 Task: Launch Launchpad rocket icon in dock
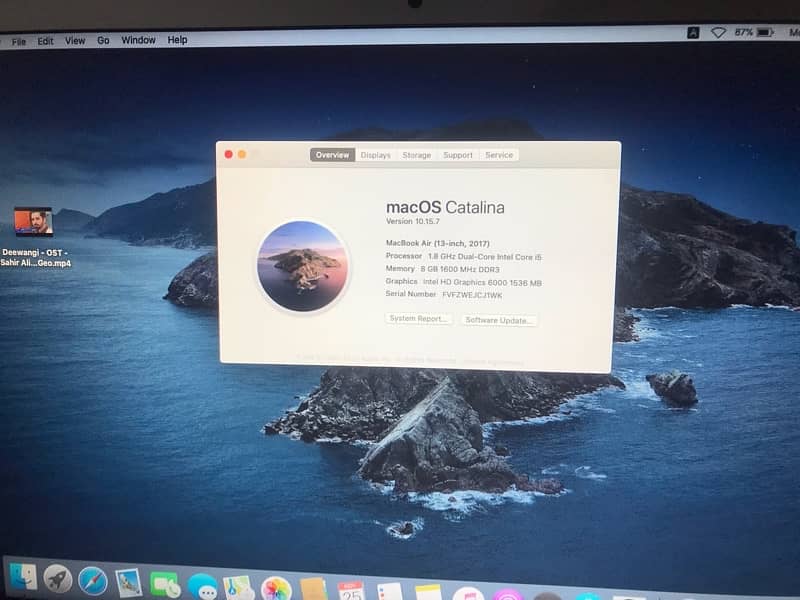[58, 578]
